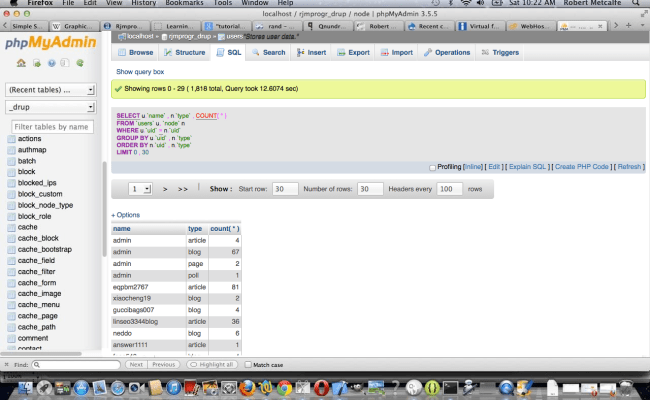Viewport: 650px width, 400px height.
Task: Focus the Filter tables by name field
Action: tap(52, 127)
